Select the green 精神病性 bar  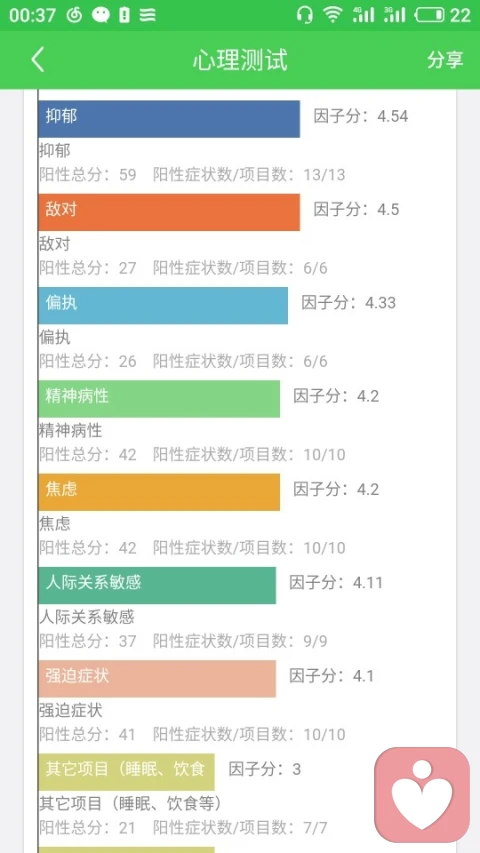point(159,399)
